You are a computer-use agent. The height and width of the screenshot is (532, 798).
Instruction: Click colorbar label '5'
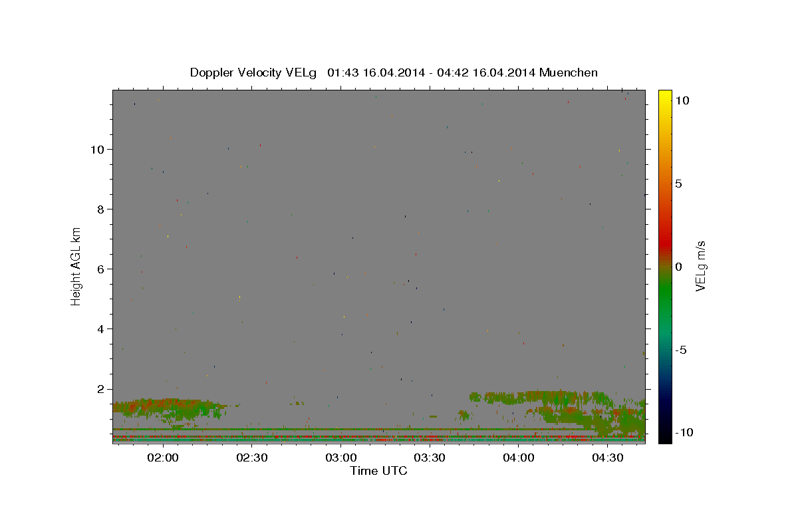pyautogui.click(x=678, y=184)
